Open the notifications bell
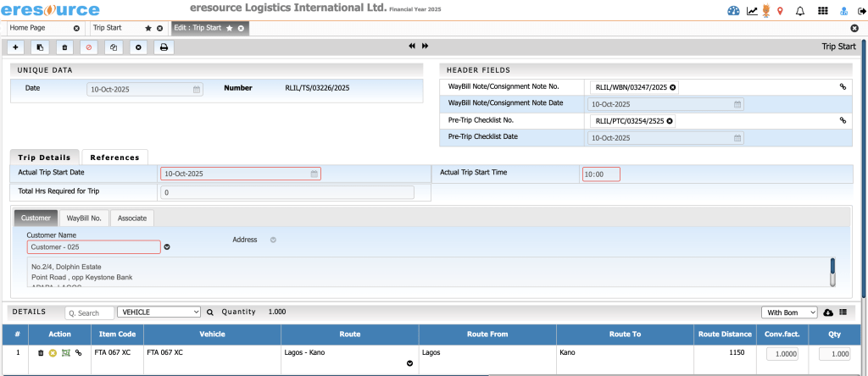This screenshot has width=868, height=376. coord(799,11)
